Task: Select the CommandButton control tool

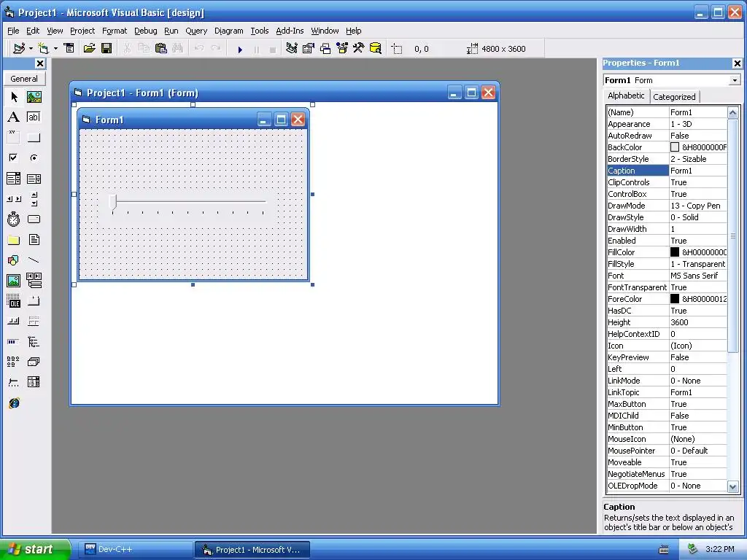Action: (34, 138)
